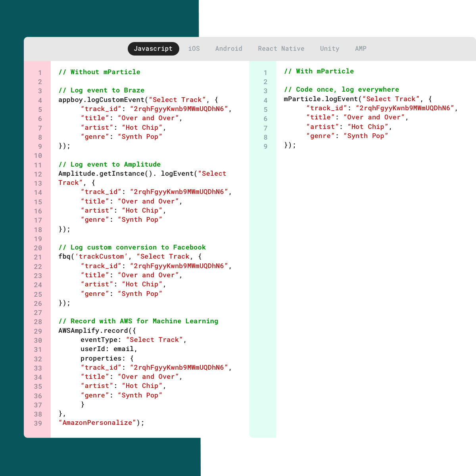The height and width of the screenshot is (476, 476).
Task: Click line number 17 in the gutter
Action: [38, 220]
